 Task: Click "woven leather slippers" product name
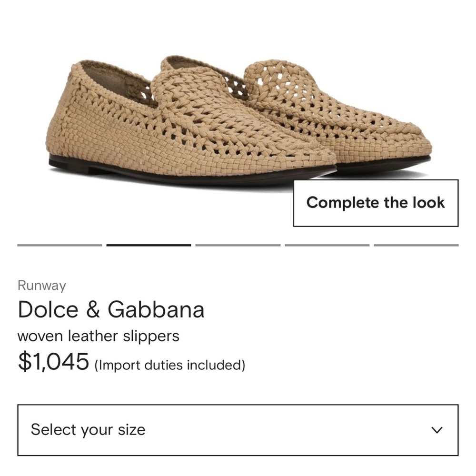98,336
